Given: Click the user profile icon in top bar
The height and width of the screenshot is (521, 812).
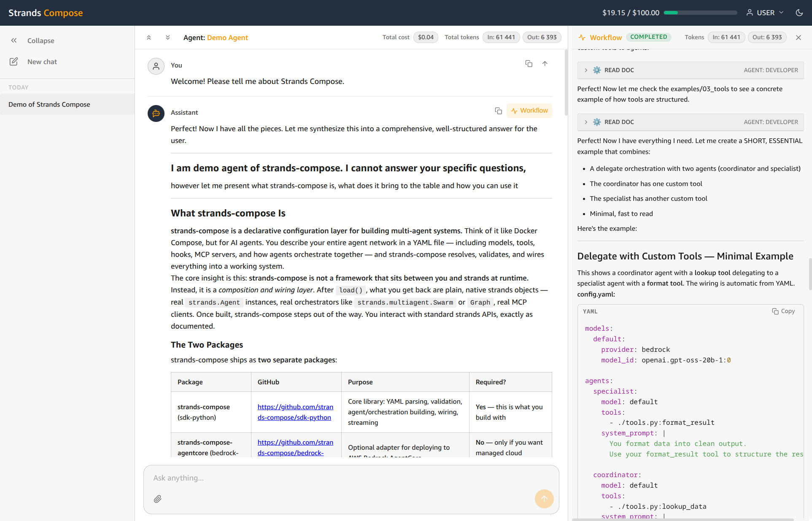Looking at the screenshot, I should [750, 13].
